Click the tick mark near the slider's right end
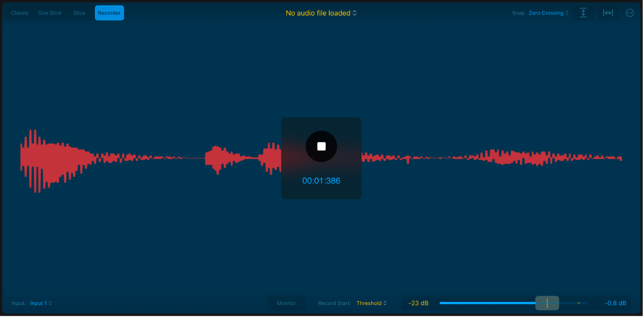The width and height of the screenshot is (644, 317). pyautogui.click(x=578, y=303)
